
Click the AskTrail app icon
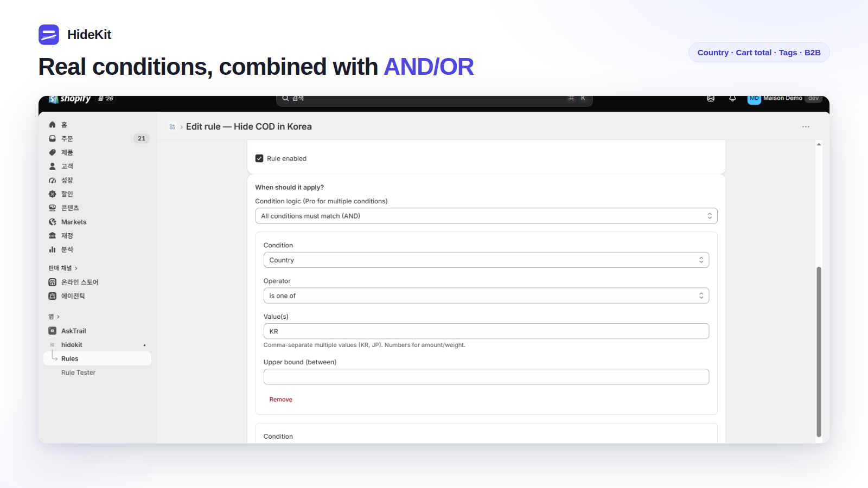53,331
